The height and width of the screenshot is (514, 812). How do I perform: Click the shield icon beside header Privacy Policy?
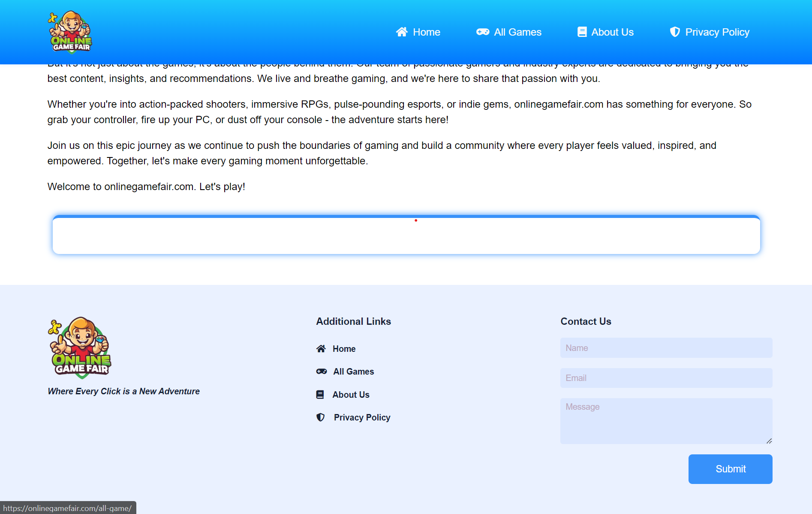675,32
